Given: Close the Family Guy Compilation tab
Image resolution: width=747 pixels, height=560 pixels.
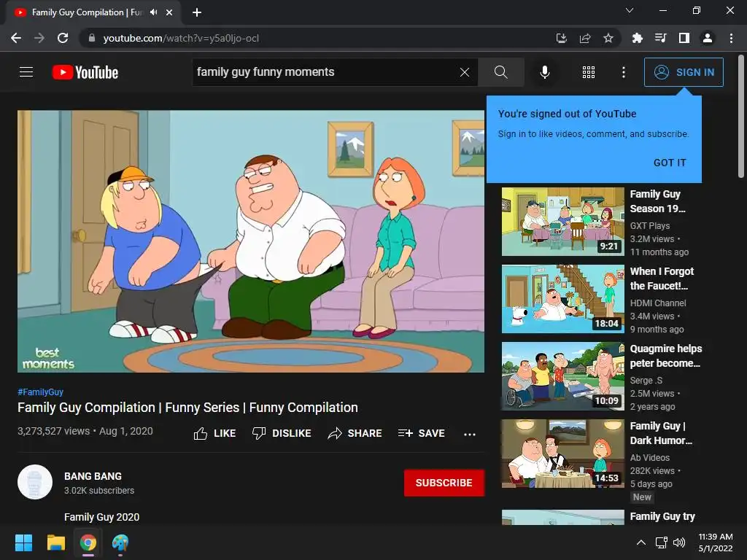Looking at the screenshot, I should coord(169,12).
